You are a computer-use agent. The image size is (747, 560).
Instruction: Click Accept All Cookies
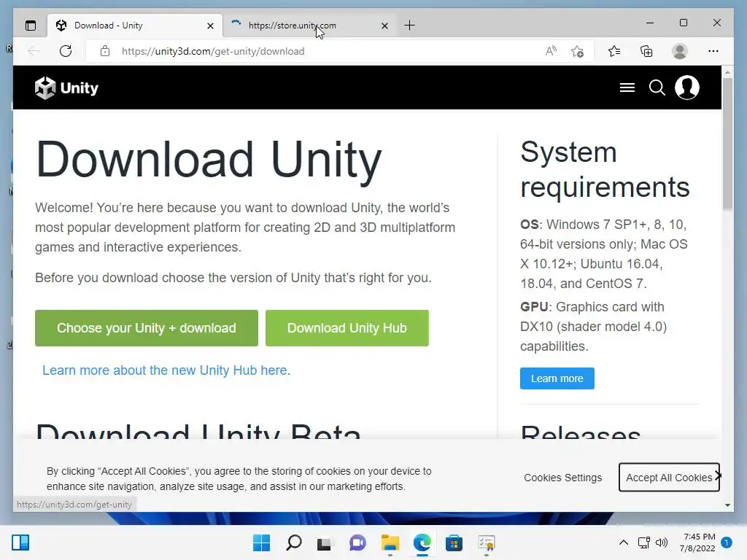coord(669,478)
